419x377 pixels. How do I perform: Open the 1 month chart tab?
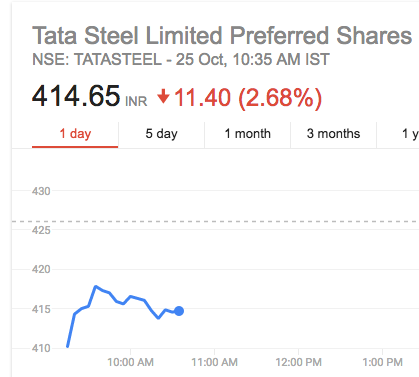click(247, 134)
